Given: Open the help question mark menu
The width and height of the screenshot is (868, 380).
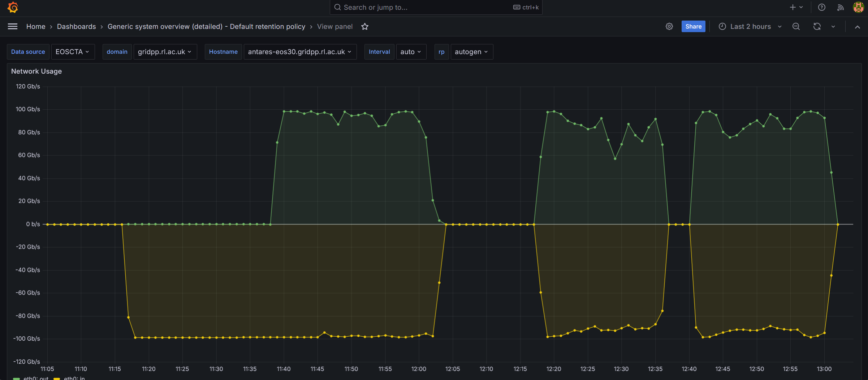Looking at the screenshot, I should pos(822,7).
